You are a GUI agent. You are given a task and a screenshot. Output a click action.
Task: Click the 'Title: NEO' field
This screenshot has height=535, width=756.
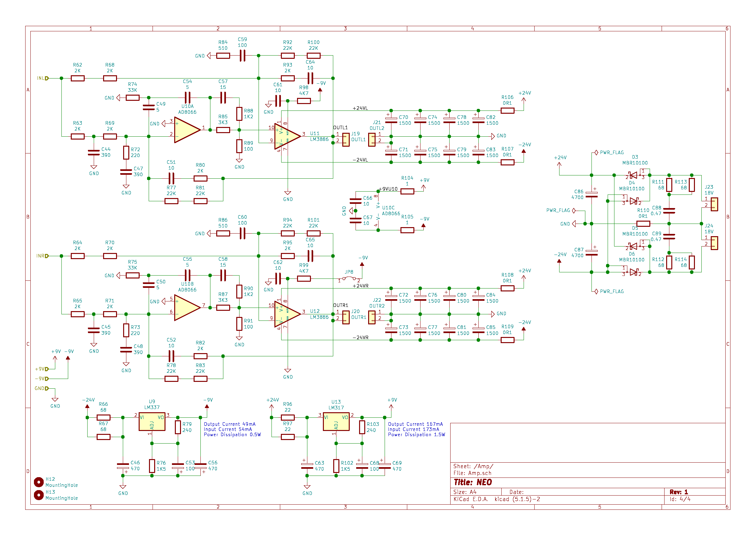click(x=473, y=482)
